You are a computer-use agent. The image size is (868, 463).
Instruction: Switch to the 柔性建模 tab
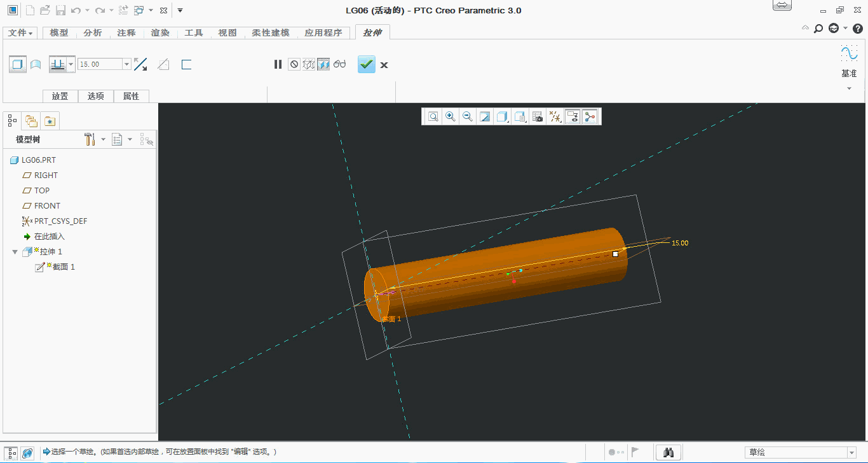pos(271,32)
